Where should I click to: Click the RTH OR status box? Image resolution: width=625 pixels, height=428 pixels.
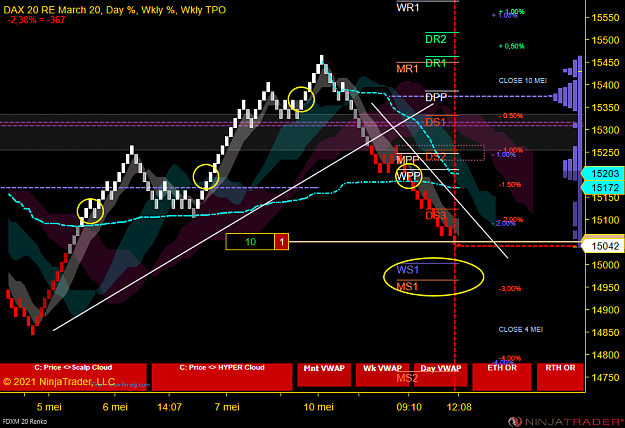[x=560, y=377]
